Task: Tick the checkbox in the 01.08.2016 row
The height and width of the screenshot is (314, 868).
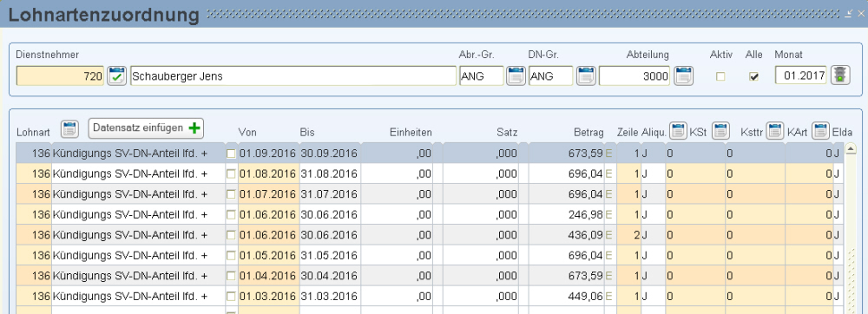Action: [232, 174]
